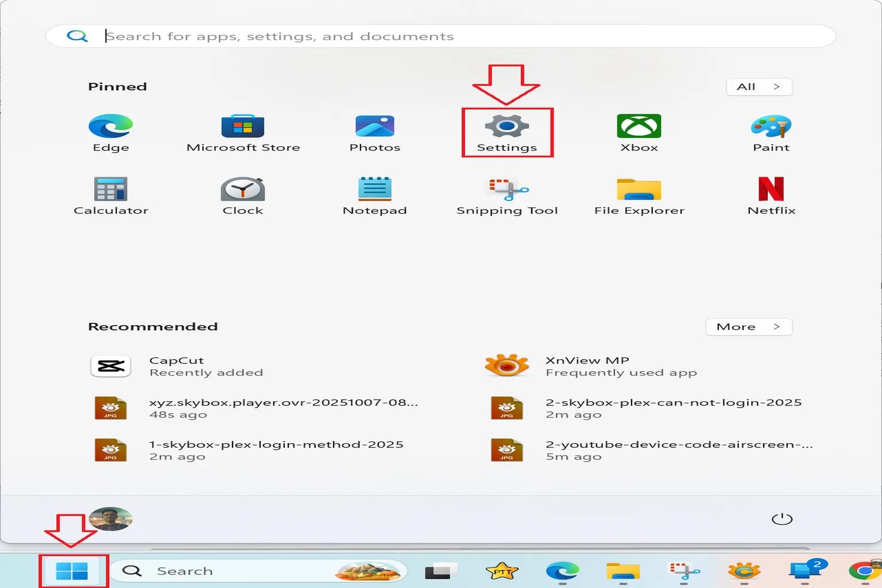Screen dimensions: 882x588
Task: Open XnView from the taskbar
Action: [744, 571]
